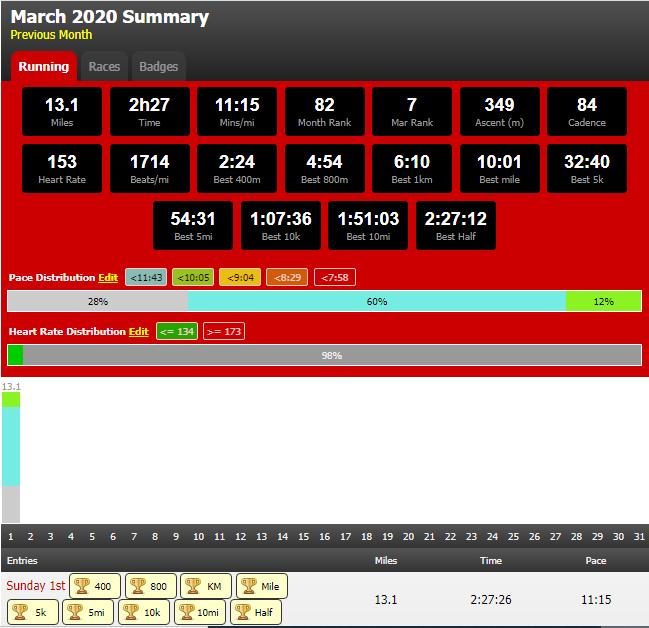Click the 11:15 pace value in entry row
Viewport: 649px width, 628px height.
(596, 599)
